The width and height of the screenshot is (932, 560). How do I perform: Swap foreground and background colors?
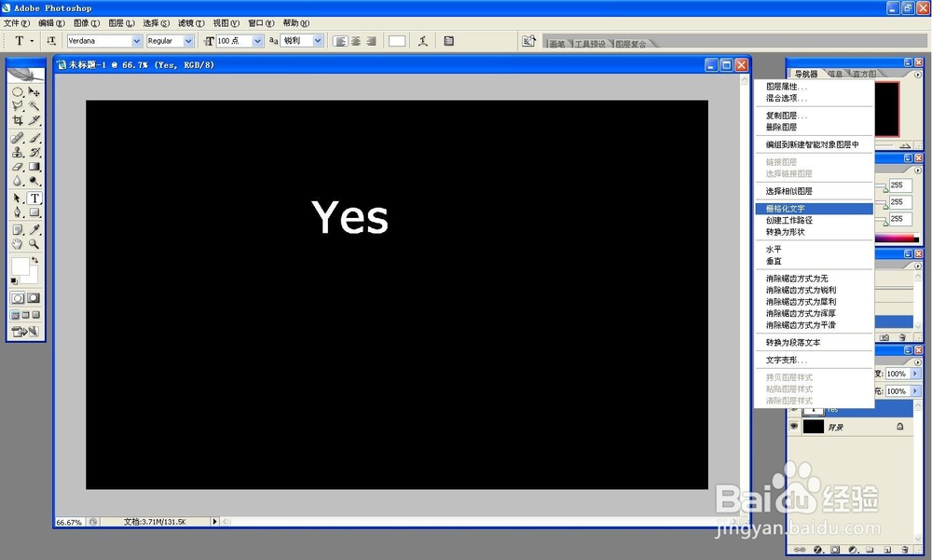pyautogui.click(x=34, y=260)
